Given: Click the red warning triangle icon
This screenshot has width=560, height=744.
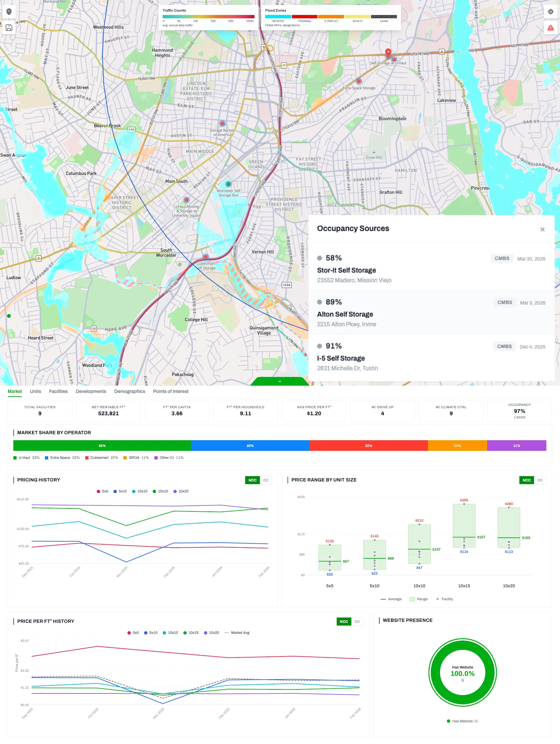Looking at the screenshot, I should click(x=551, y=28).
